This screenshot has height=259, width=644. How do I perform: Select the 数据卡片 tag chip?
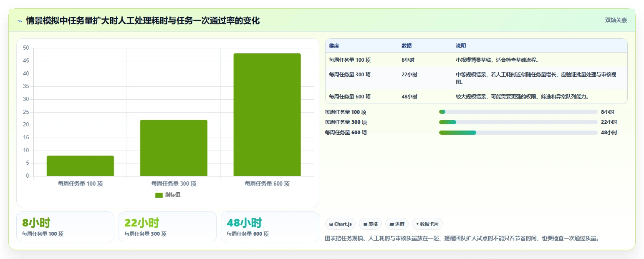pyautogui.click(x=427, y=224)
